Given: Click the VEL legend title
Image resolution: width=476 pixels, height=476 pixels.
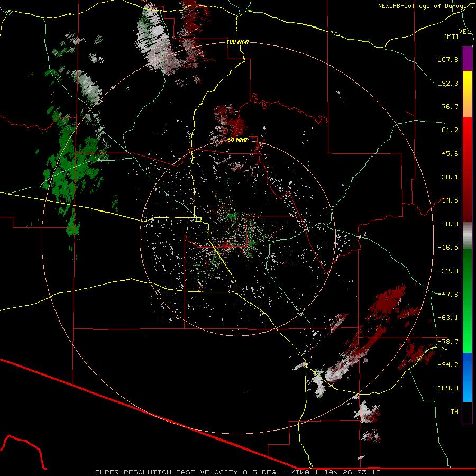Looking at the screenshot, I should tap(464, 32).
